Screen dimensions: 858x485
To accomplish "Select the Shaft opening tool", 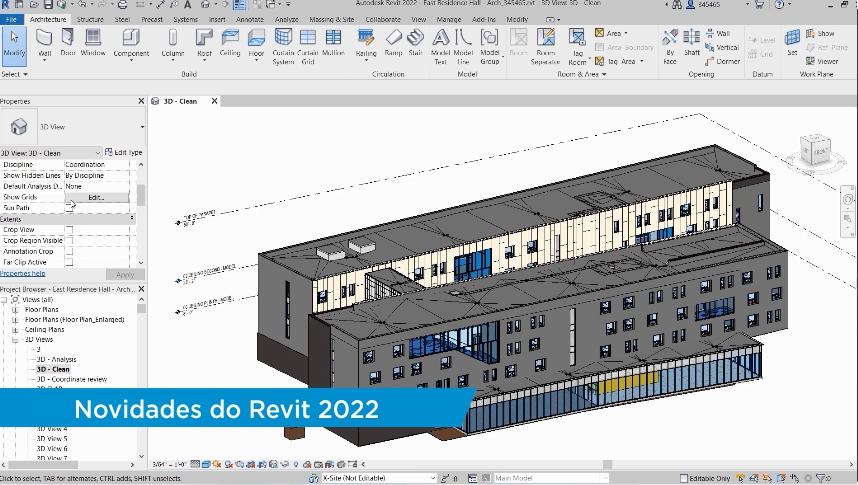I will coord(692,43).
